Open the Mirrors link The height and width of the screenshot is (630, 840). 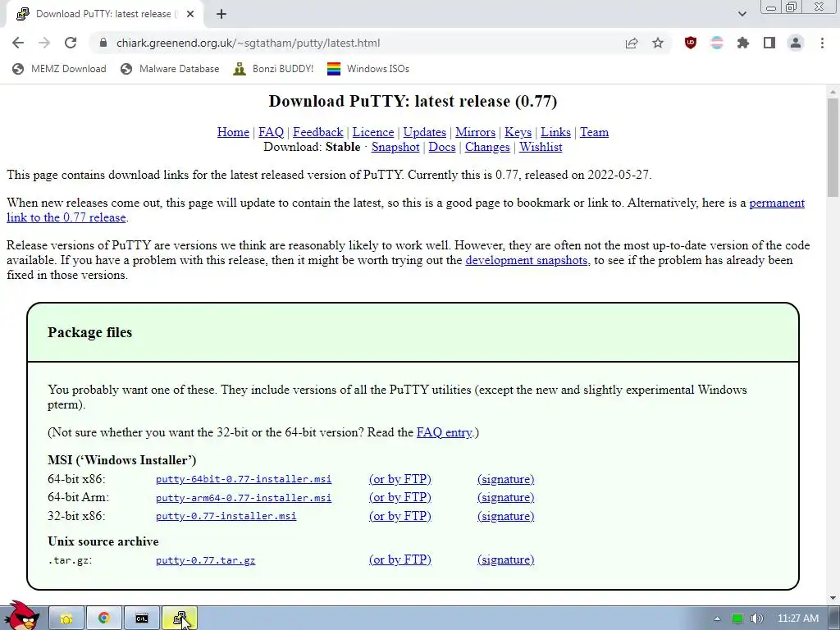(475, 132)
